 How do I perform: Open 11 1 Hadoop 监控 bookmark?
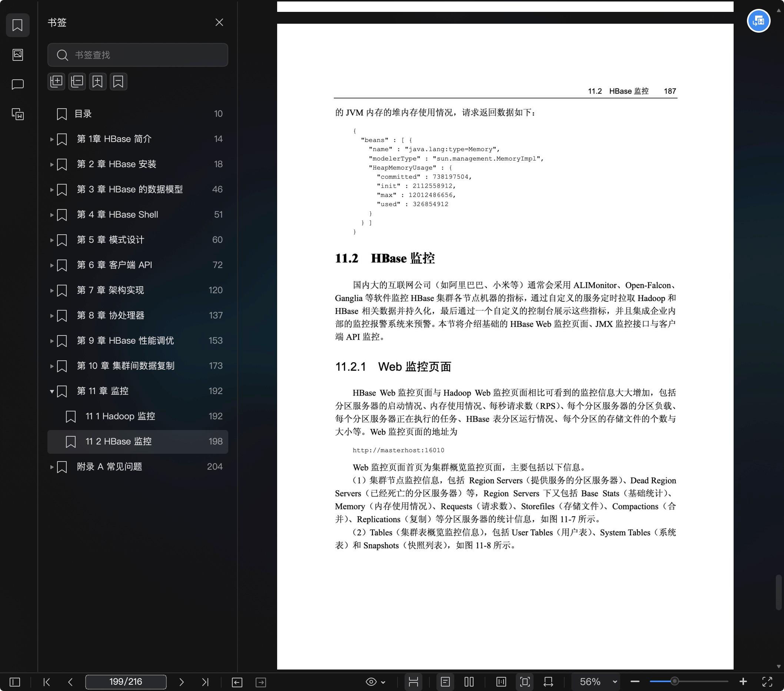(x=138, y=416)
